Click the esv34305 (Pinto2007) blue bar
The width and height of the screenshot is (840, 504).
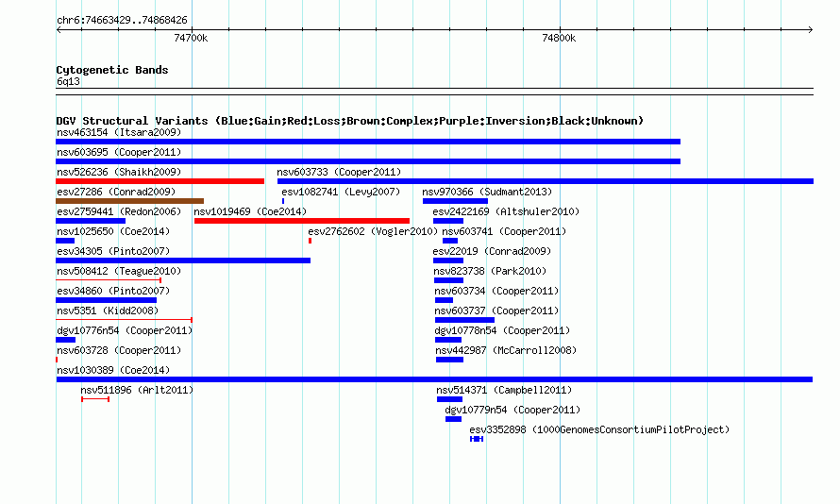pos(183,260)
